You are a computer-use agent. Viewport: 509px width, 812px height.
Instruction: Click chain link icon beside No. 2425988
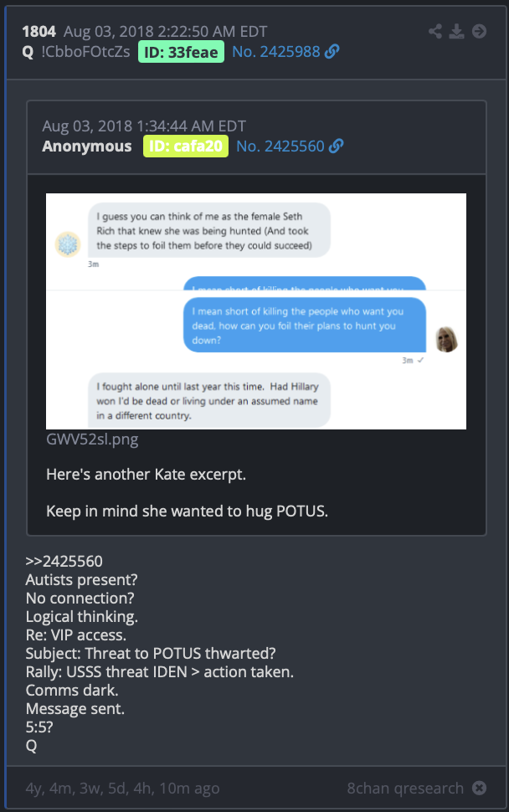coord(332,51)
